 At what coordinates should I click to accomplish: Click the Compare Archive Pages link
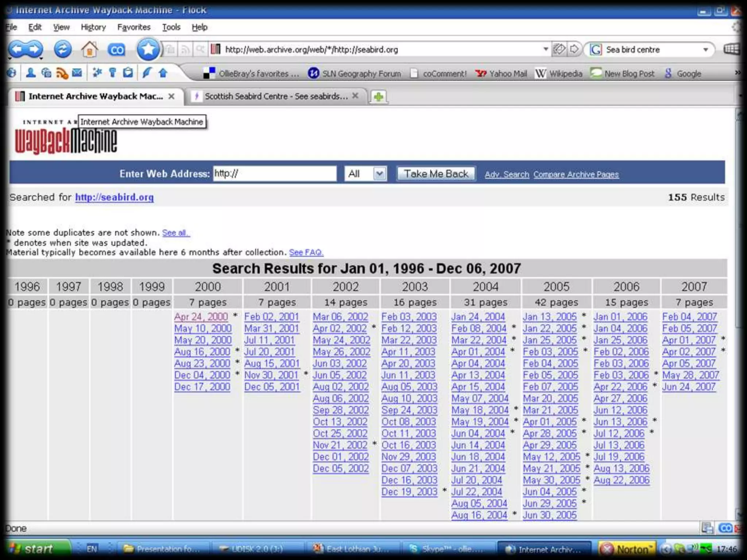tap(576, 174)
